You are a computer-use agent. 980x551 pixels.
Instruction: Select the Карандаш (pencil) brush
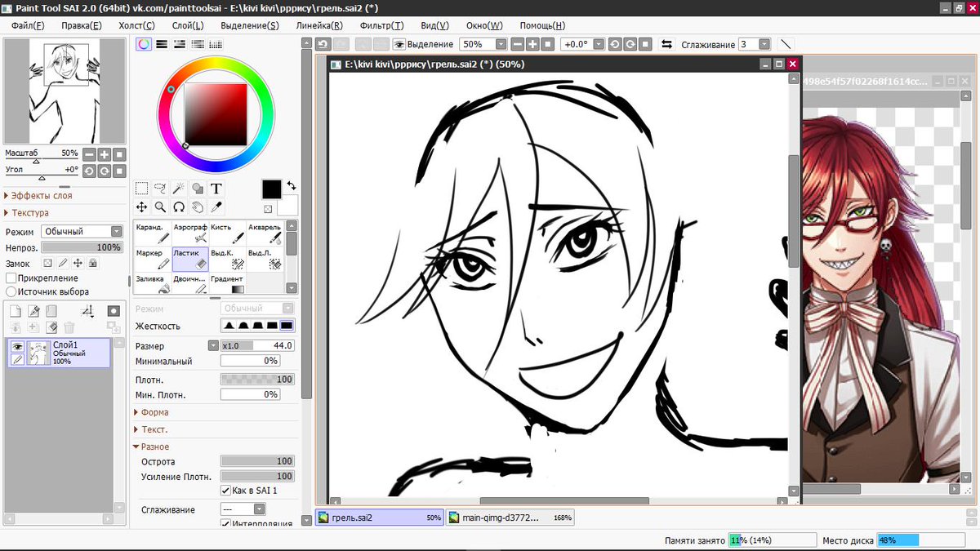pos(152,233)
